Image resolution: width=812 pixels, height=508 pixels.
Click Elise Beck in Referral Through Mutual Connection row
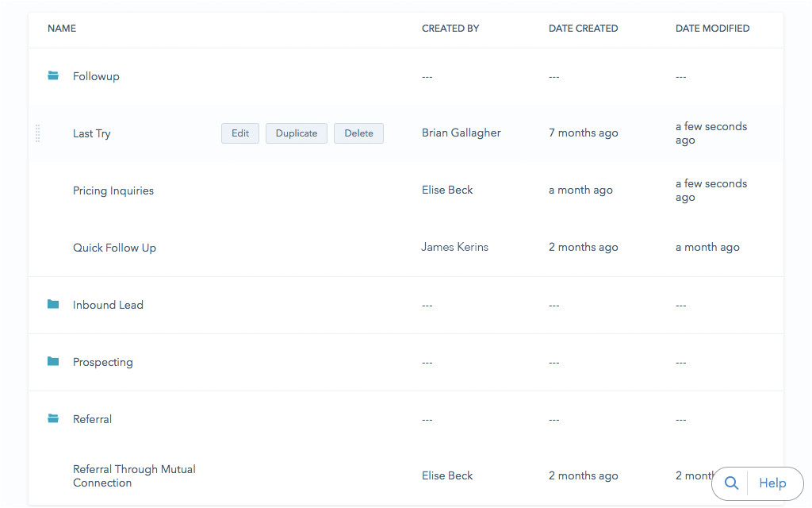447,475
